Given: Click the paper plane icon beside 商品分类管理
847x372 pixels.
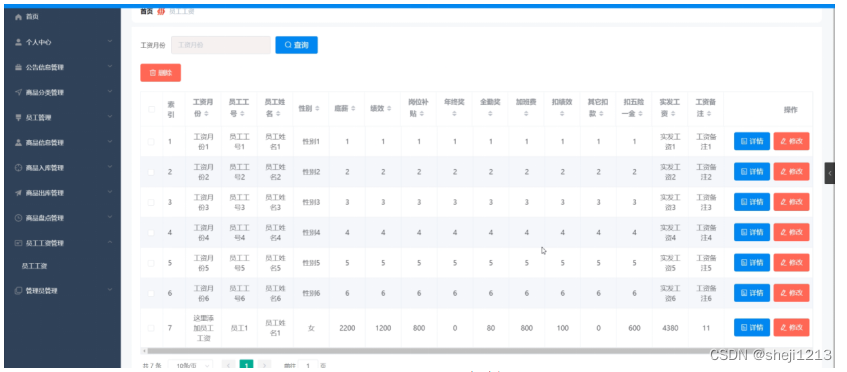Looking at the screenshot, I should (18, 92).
